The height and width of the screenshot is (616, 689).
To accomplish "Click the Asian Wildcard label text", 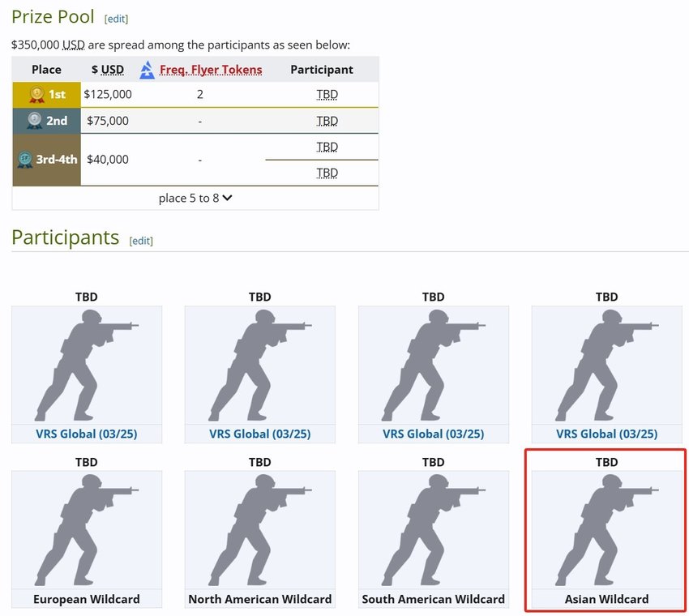I will tap(606, 600).
